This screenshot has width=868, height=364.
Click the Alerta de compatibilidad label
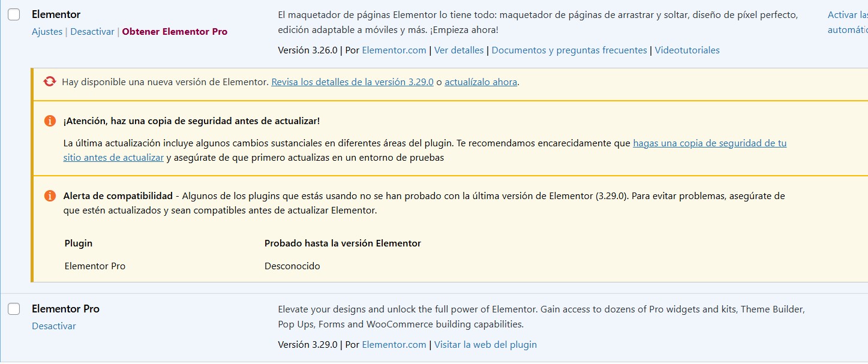[118, 196]
